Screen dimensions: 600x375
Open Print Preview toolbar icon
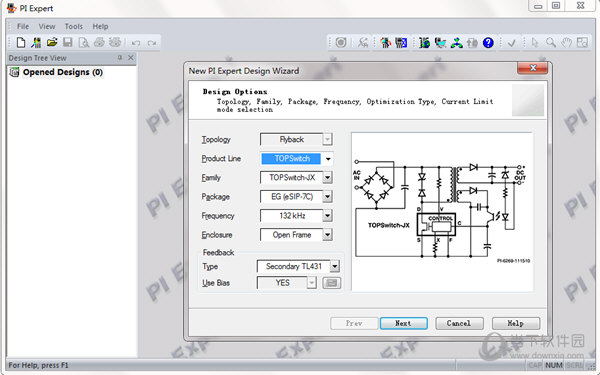coord(83,42)
